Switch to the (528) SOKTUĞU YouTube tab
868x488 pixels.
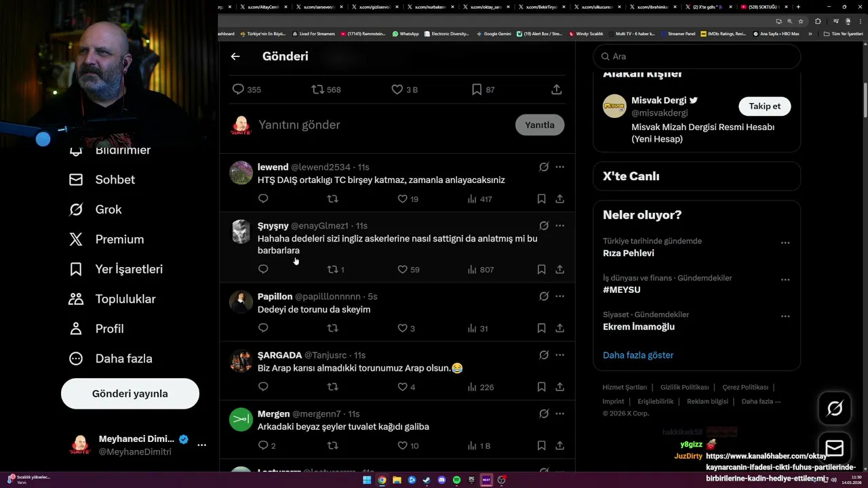(x=763, y=7)
